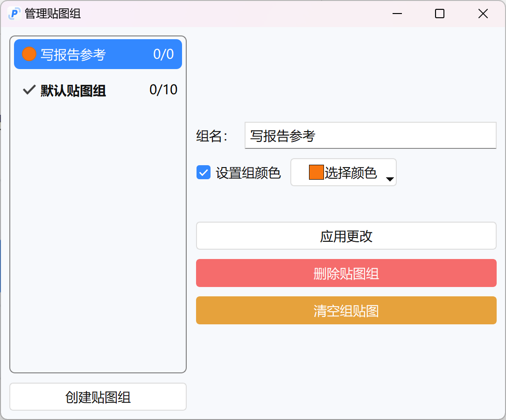Click the orange dot icon beside 写报告参考
Image resolution: width=506 pixels, height=420 pixels.
point(29,54)
